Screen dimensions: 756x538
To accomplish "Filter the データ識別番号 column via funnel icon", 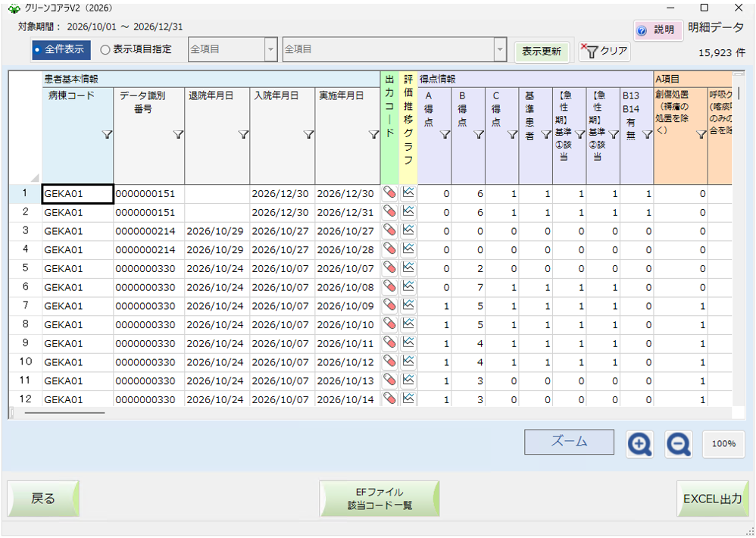I will click(178, 136).
